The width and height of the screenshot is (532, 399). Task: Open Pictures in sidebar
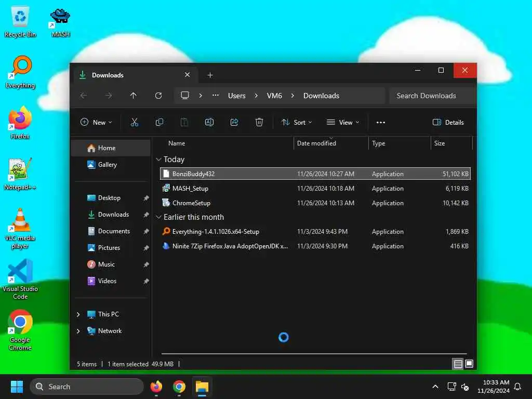click(111, 248)
